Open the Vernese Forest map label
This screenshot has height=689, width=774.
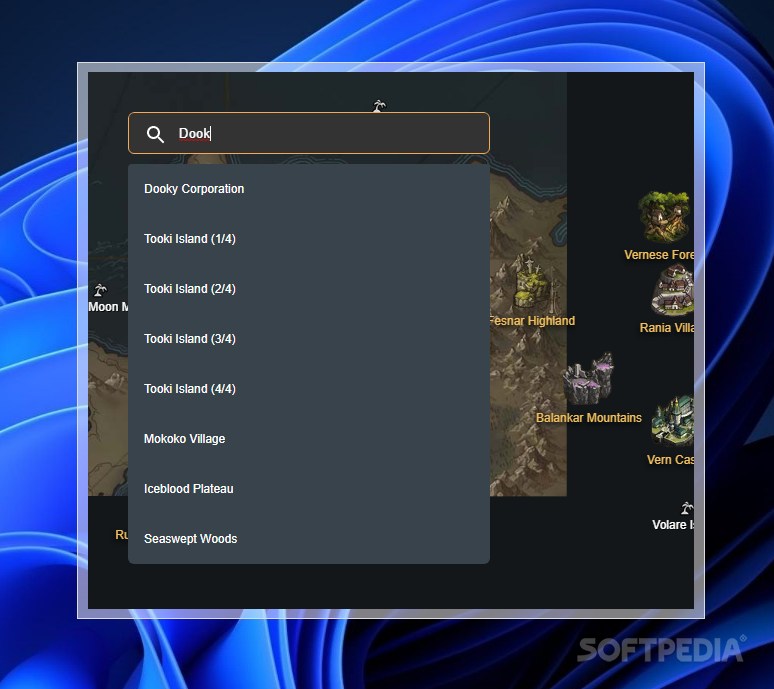(658, 255)
